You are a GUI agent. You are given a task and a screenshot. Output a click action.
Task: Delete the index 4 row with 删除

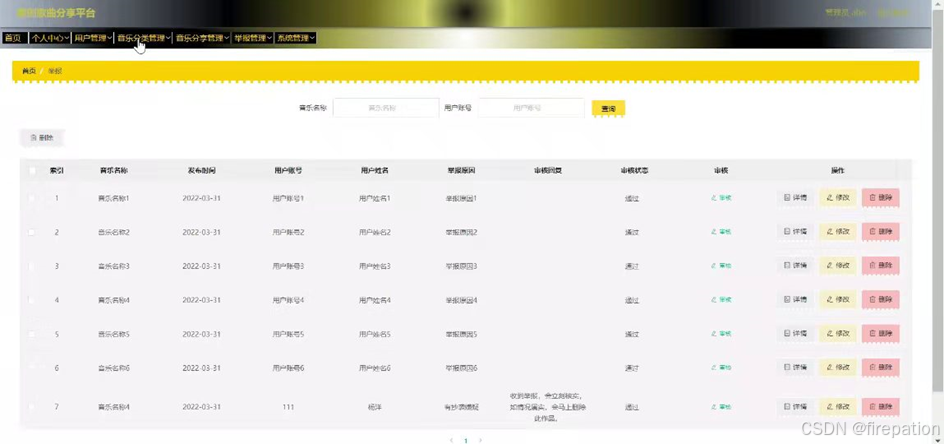[x=881, y=299]
